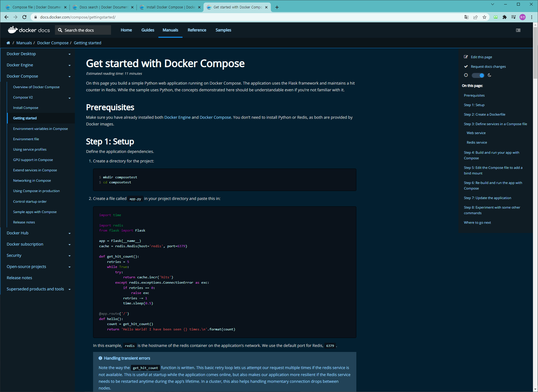Click the Docker Engine link in Prerequisites
The height and width of the screenshot is (392, 538).
coord(177,117)
